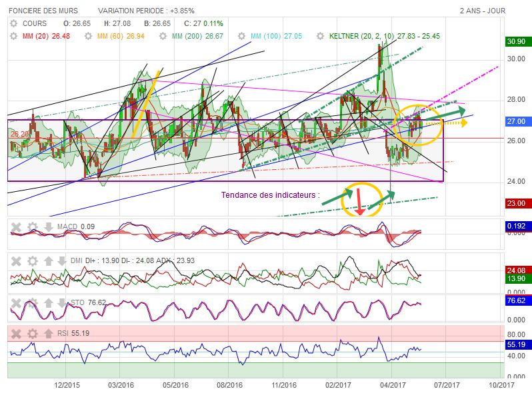Move DMI panel down
This screenshot has height=395, width=532.
(62, 261)
